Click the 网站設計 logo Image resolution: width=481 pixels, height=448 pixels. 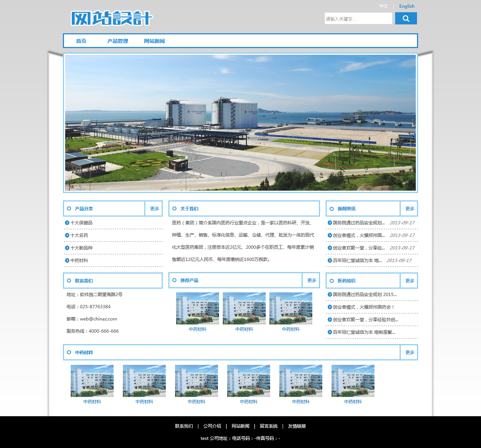(x=111, y=18)
